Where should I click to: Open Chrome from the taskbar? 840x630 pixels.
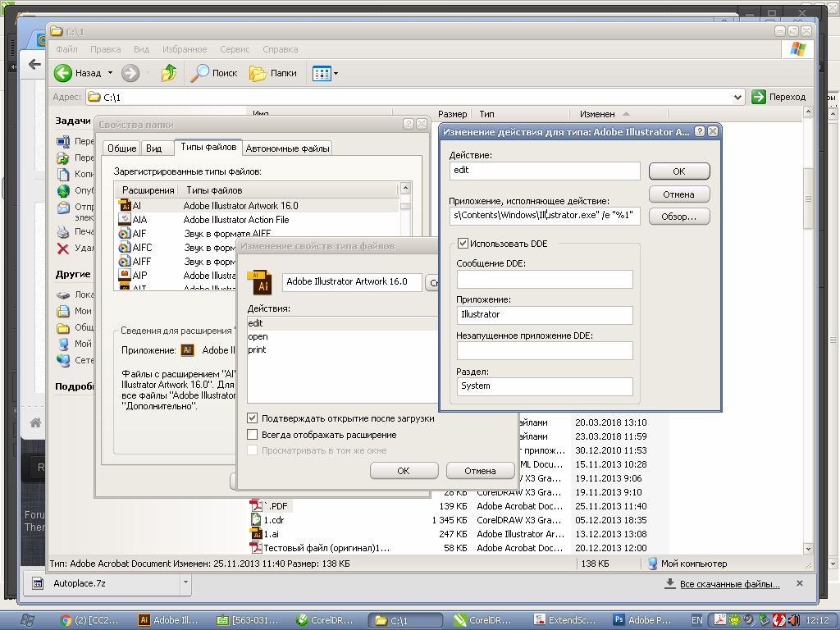click(89, 620)
